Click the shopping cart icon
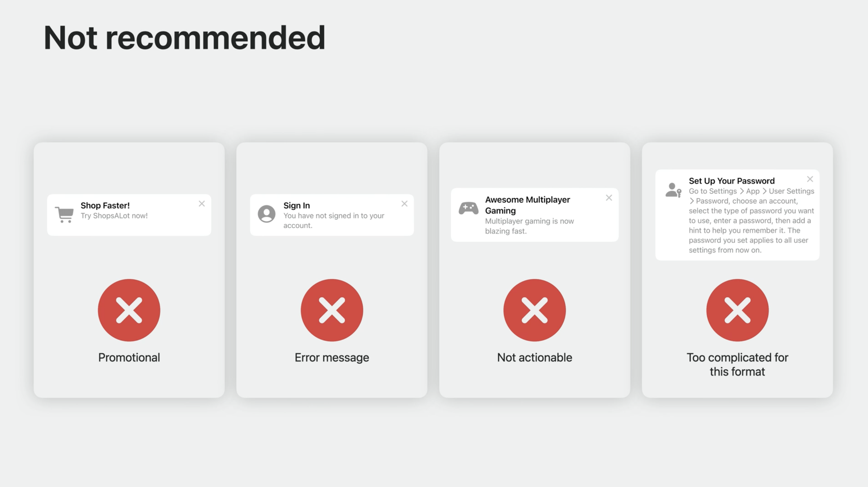 pos(64,214)
